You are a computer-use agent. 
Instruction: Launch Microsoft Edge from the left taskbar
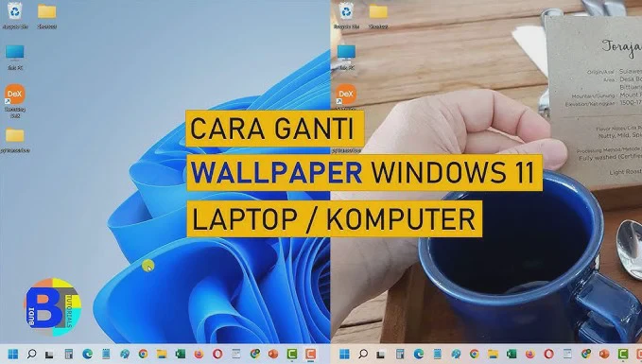click(x=87, y=354)
